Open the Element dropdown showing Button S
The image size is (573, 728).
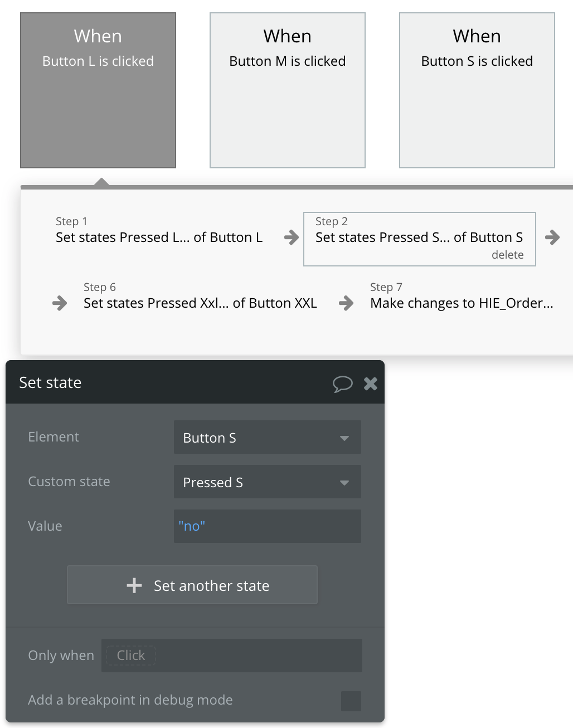(267, 438)
